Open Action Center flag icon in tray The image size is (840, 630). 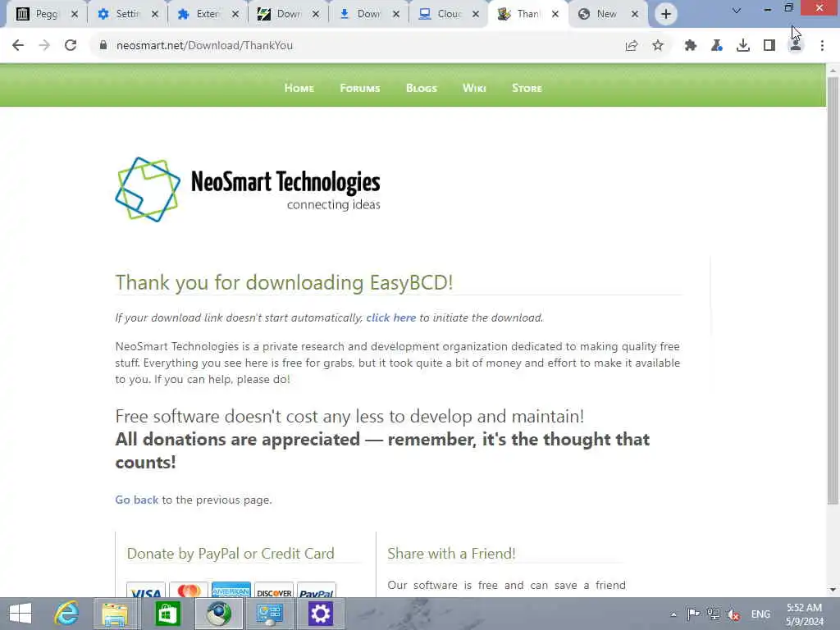click(693, 614)
